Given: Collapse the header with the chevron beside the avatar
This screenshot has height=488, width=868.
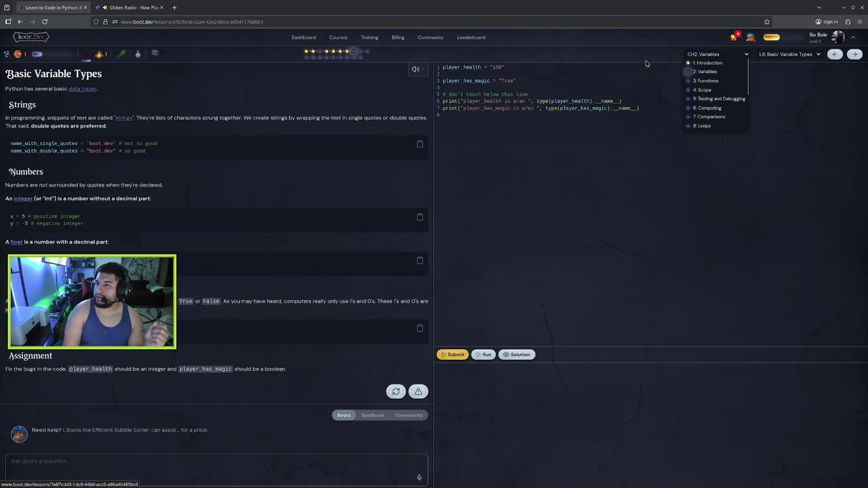Looking at the screenshot, I should [853, 37].
